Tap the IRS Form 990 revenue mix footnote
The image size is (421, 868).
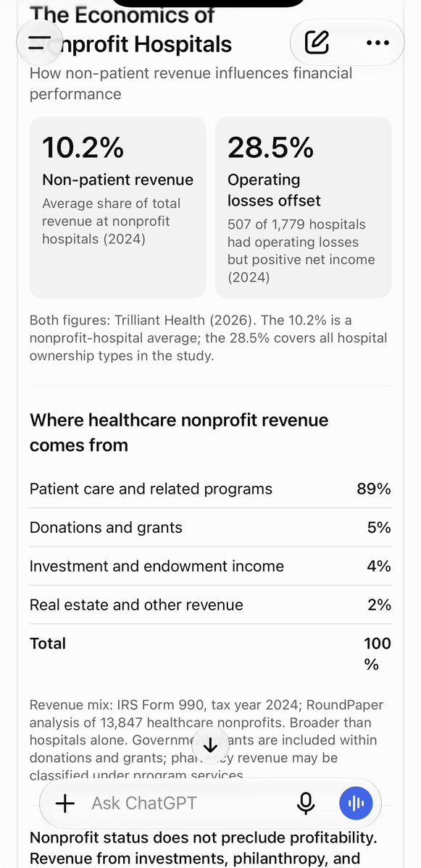coord(206,740)
